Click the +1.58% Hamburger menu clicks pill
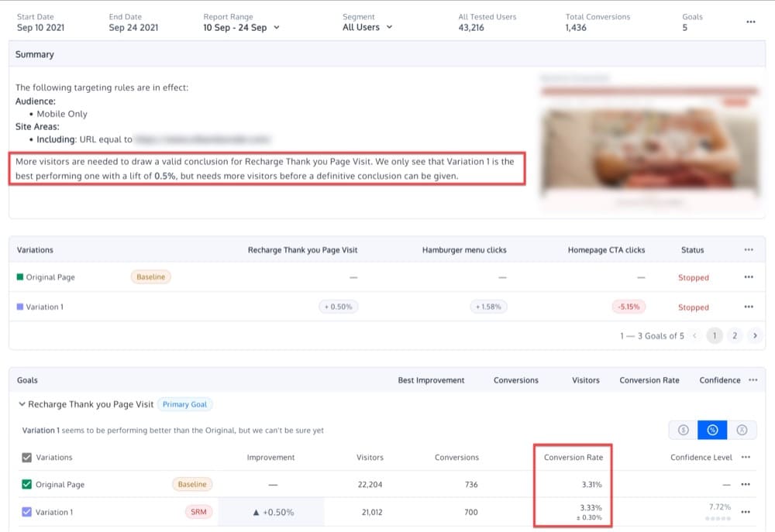The height and width of the screenshot is (532, 775). tap(488, 307)
